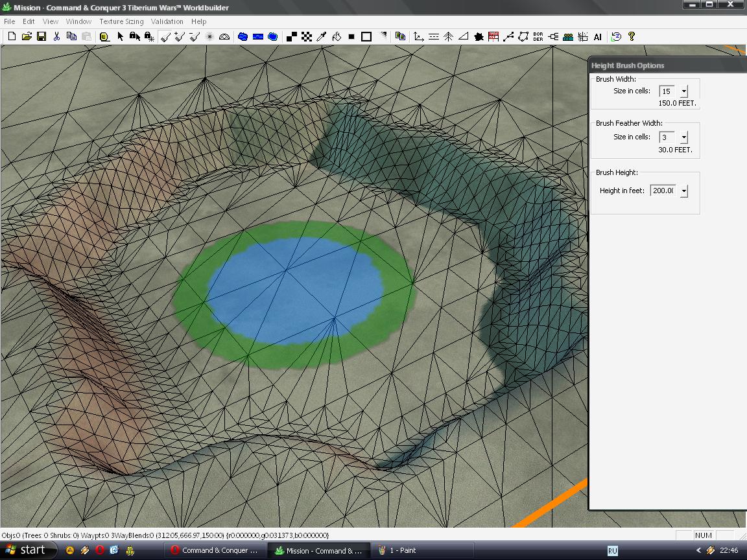Click the 22:46 system clock

click(729, 550)
